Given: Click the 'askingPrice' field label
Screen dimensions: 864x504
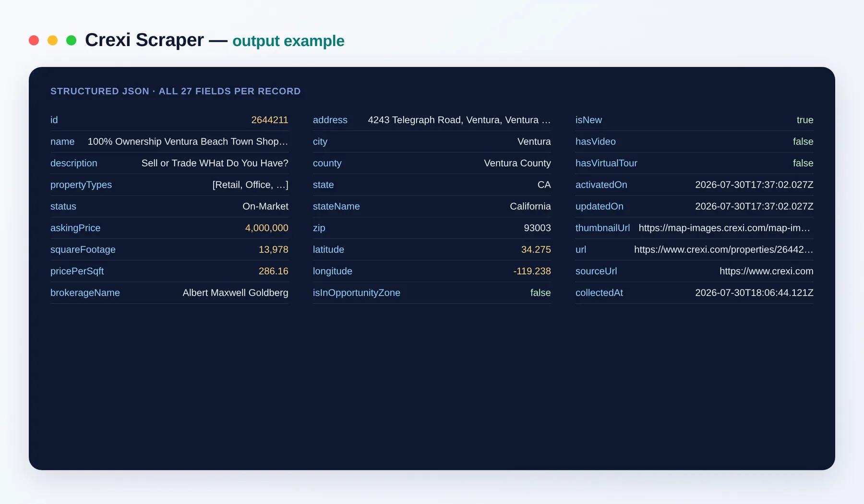Looking at the screenshot, I should (75, 228).
